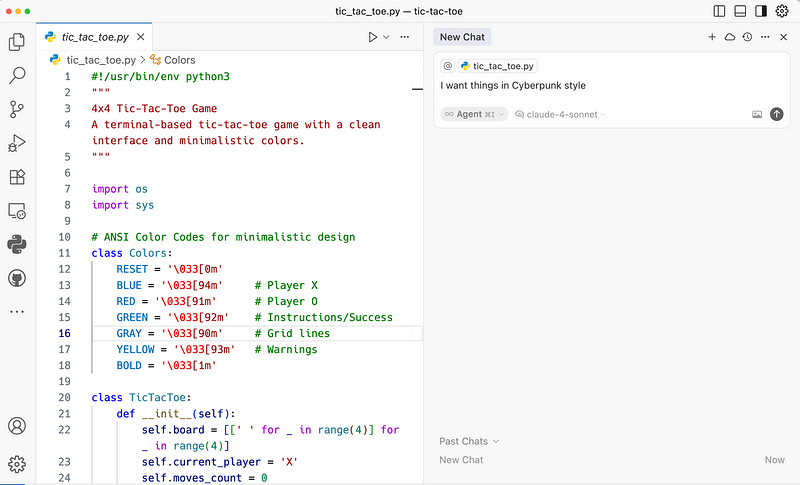Run the Python file
This screenshot has height=485, width=800.
tap(373, 37)
